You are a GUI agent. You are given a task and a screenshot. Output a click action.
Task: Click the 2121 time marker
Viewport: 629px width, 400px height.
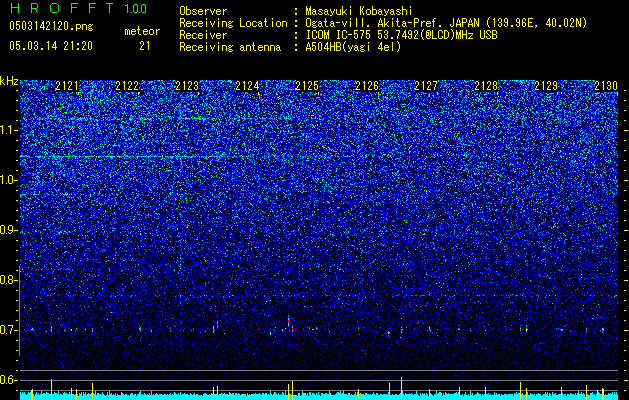(x=67, y=86)
